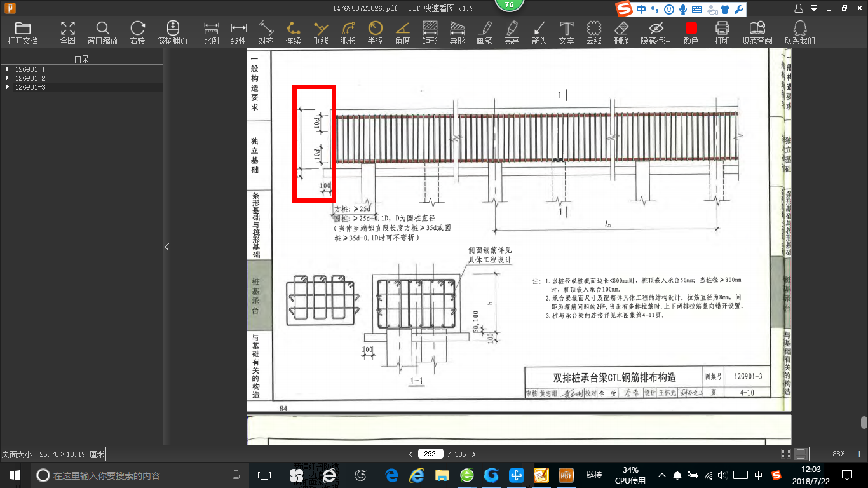Open a document with 打开文档
868x488 pixels.
(x=23, y=33)
